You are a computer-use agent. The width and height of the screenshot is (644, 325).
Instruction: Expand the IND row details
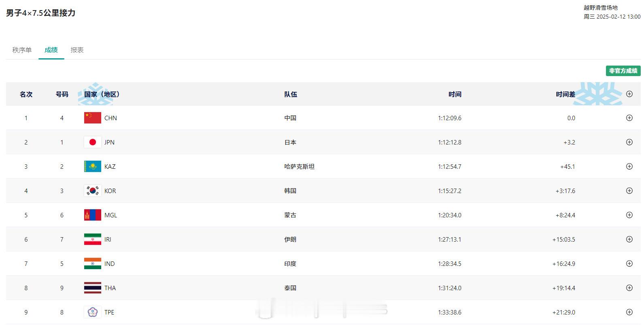pyautogui.click(x=629, y=263)
